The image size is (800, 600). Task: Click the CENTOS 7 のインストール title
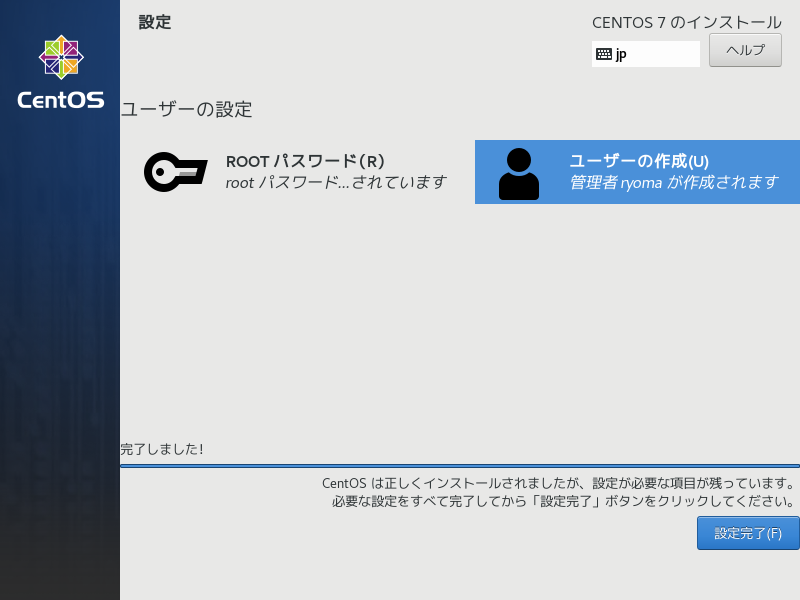(x=687, y=22)
